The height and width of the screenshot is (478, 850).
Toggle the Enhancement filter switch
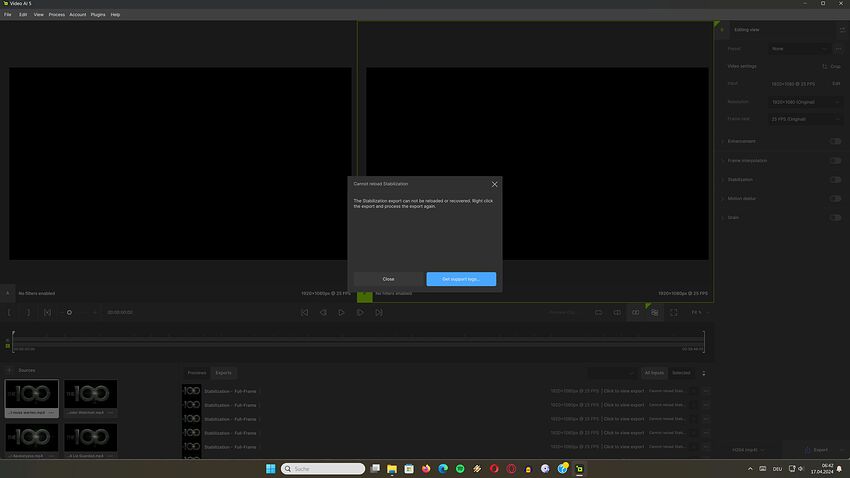click(x=835, y=141)
